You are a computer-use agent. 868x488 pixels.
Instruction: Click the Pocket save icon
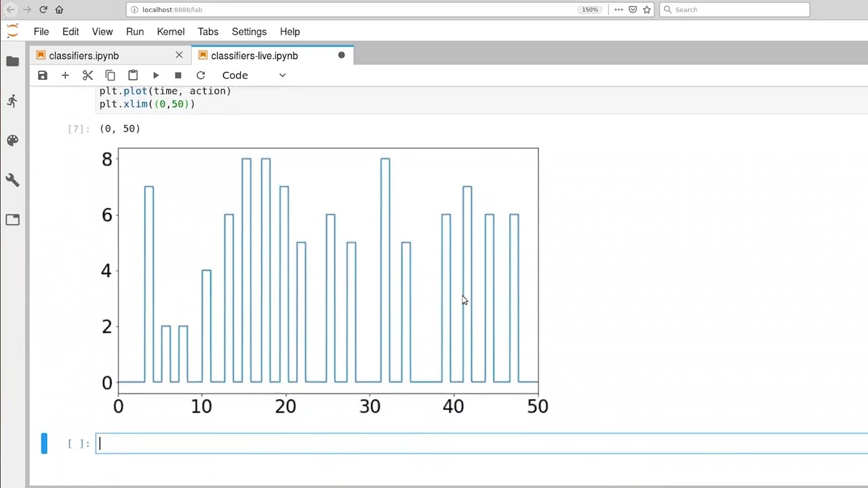(633, 9)
